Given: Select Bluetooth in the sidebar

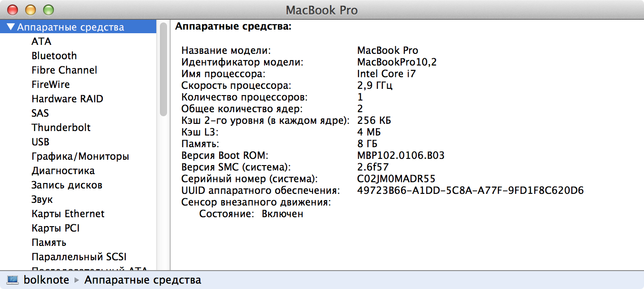Looking at the screenshot, I should [x=54, y=56].
